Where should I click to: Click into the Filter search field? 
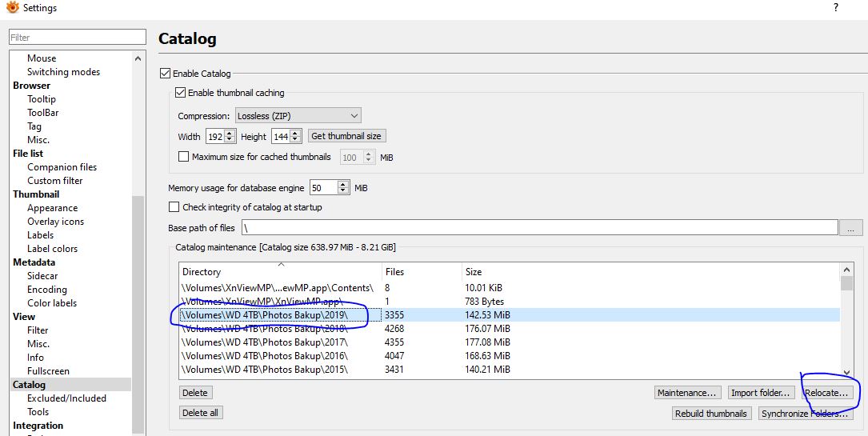click(77, 38)
